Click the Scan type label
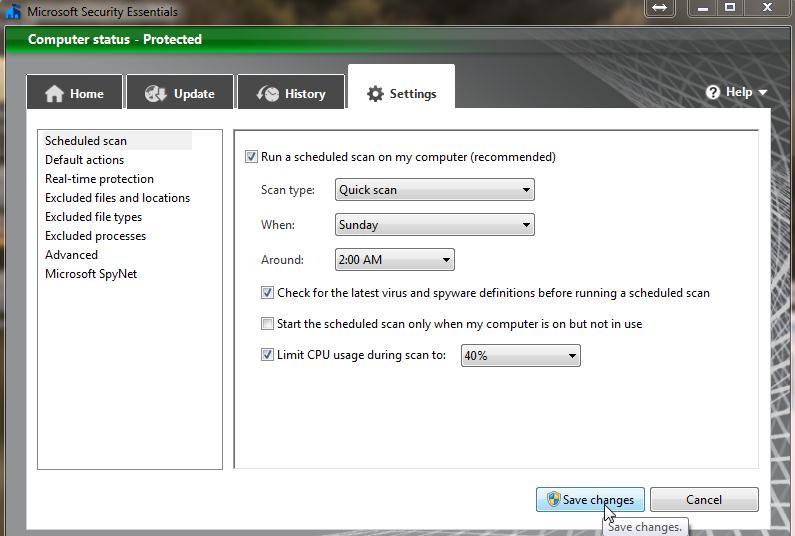Screen dimensions: 795x536 pos(287,190)
